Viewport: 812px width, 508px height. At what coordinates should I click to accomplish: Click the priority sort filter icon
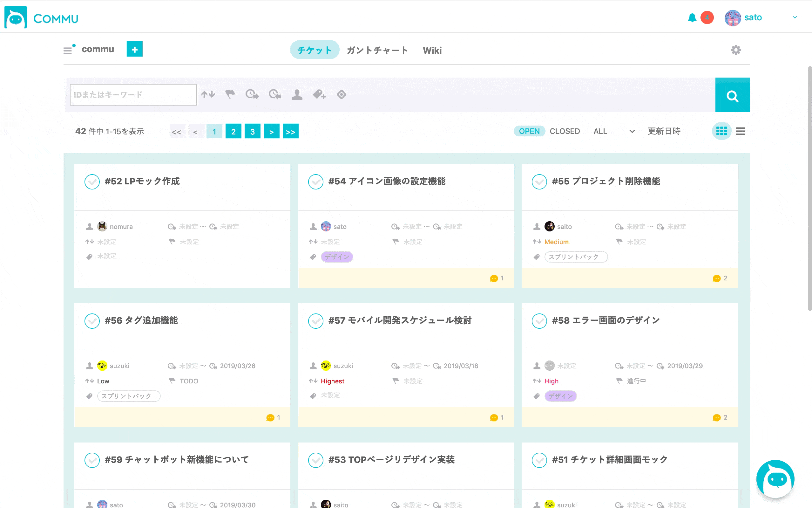[208, 94]
